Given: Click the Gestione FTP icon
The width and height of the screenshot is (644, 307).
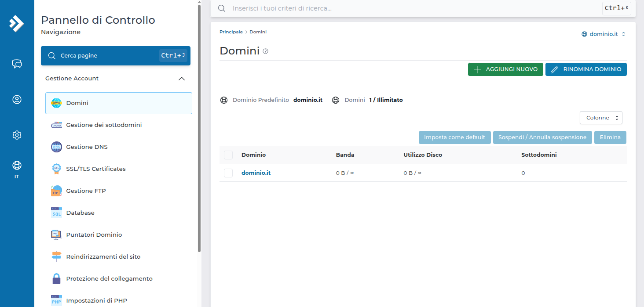Looking at the screenshot, I should (x=56, y=191).
